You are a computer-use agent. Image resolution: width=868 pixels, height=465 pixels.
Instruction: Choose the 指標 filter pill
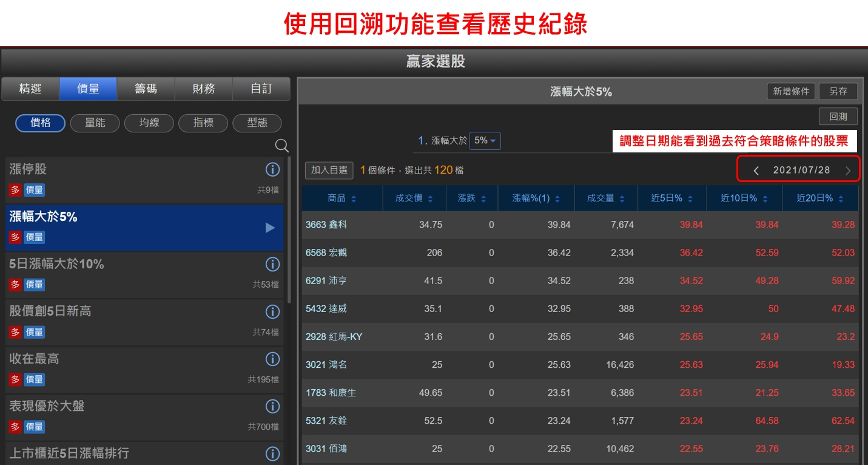tap(203, 123)
